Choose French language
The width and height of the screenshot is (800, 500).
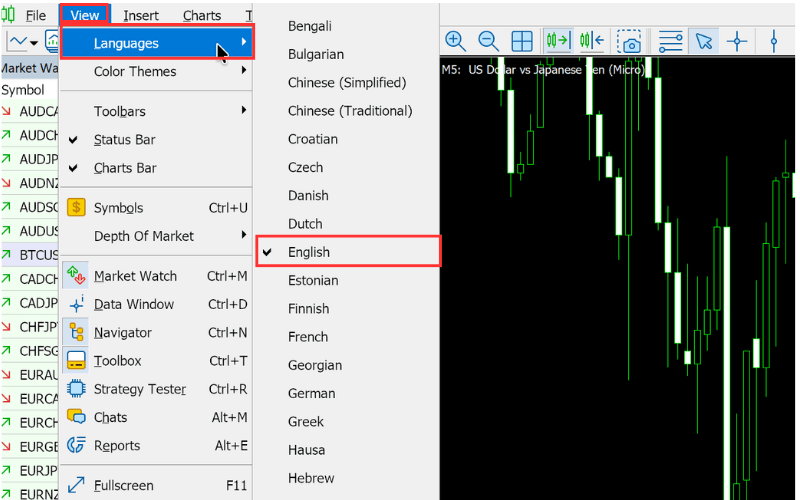pyautogui.click(x=308, y=337)
